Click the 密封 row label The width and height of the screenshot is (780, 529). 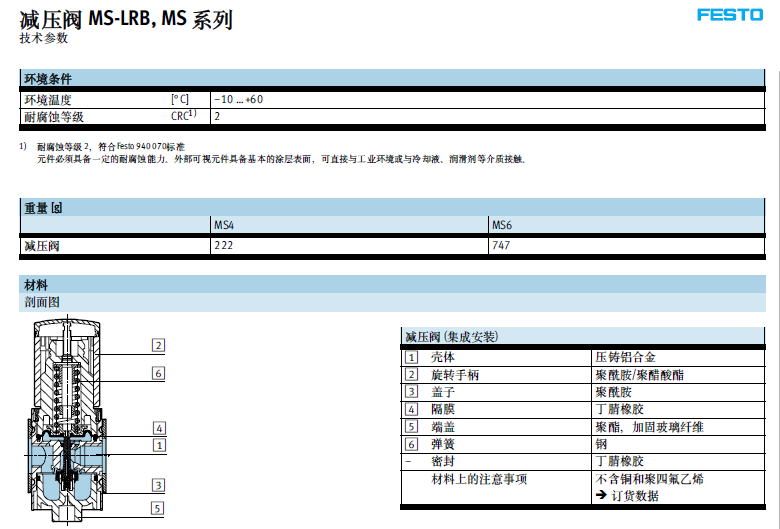click(443, 461)
